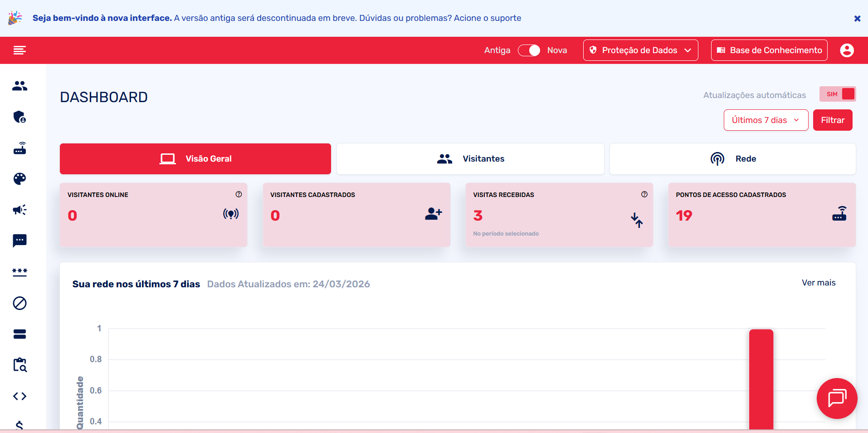Open the Últimos 7 dias period dropdown

(x=766, y=120)
